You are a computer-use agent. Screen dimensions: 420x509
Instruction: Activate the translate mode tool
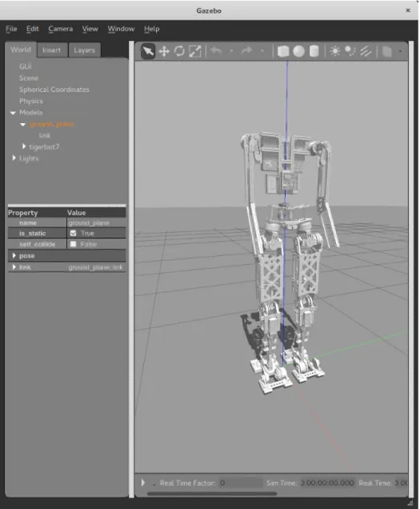coord(164,51)
